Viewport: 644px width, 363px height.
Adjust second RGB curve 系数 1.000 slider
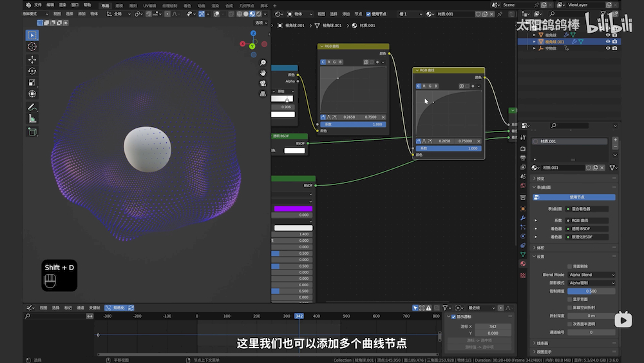click(x=448, y=148)
